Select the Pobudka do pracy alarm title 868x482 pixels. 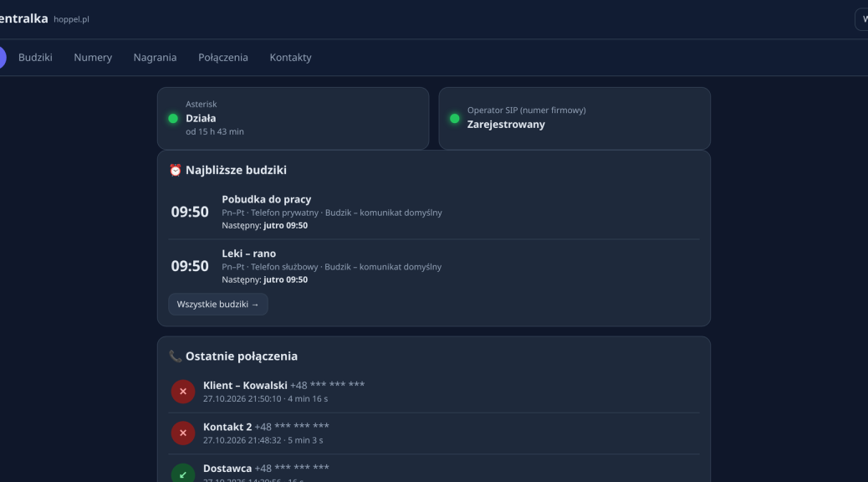266,199
